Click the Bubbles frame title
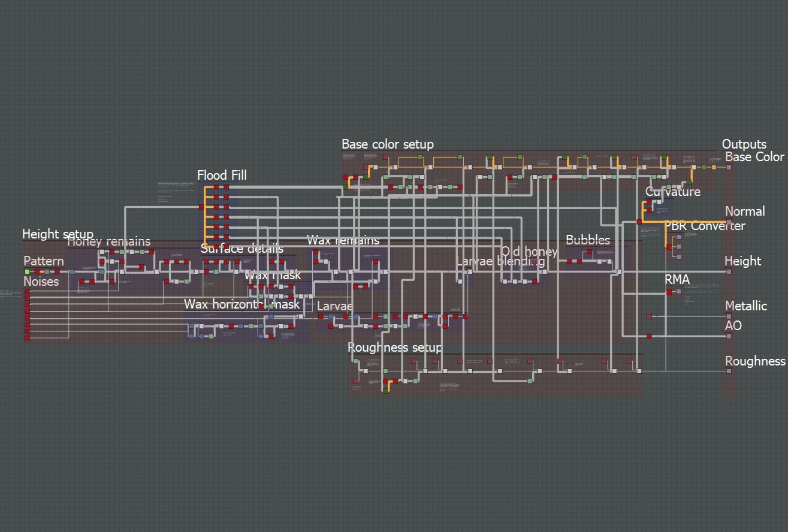 (x=588, y=240)
